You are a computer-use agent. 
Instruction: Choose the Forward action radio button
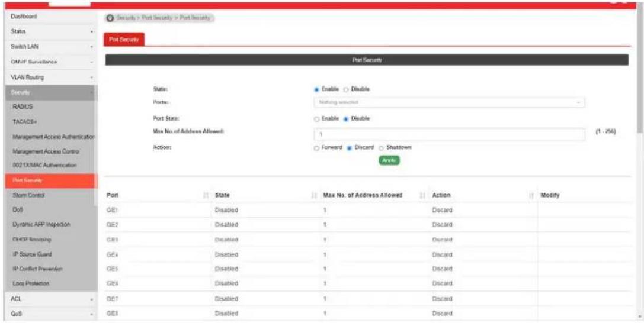pos(316,148)
